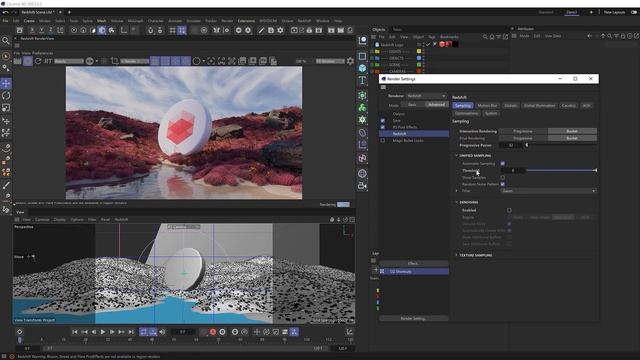Viewport: 640px width, 360px height.
Task: Click the search magnifier icon
Action: point(6,41)
